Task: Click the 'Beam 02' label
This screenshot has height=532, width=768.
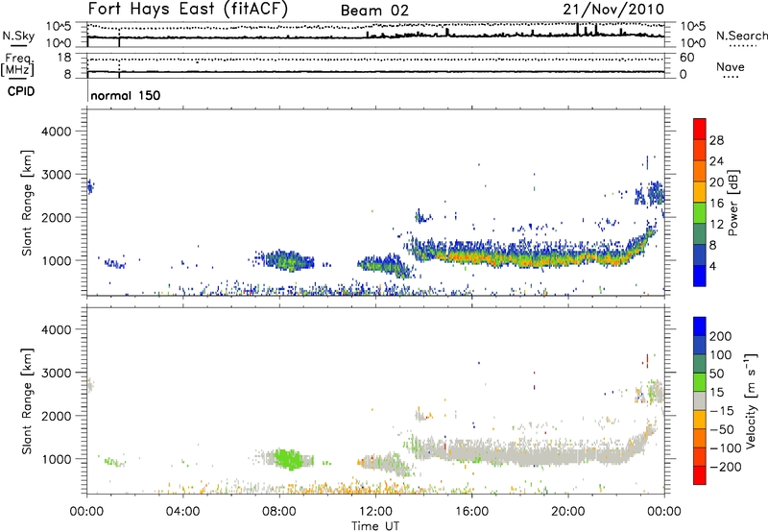Action: [374, 11]
